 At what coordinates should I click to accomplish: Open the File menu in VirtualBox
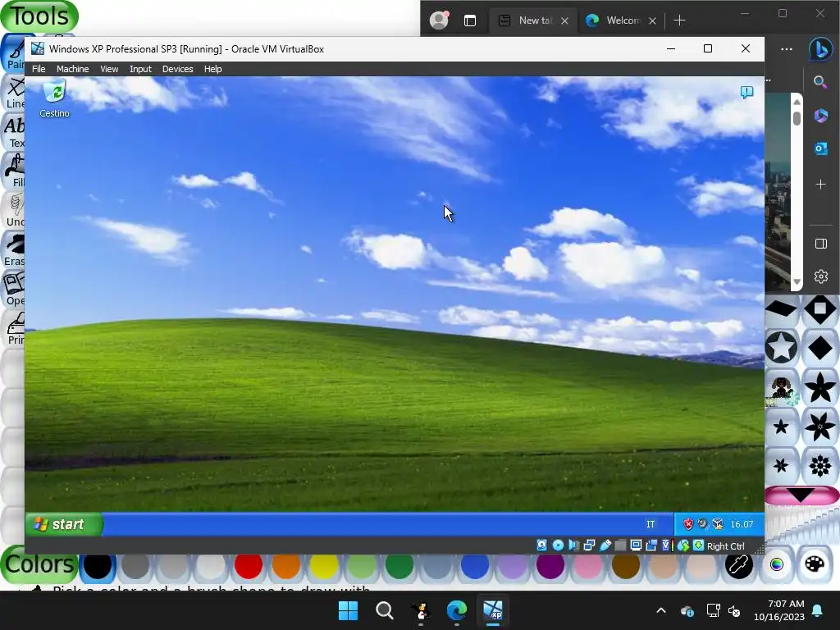tap(39, 69)
